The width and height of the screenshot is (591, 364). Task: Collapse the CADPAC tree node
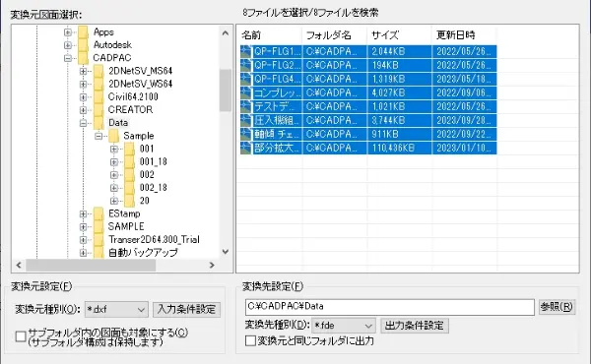pos(68,58)
